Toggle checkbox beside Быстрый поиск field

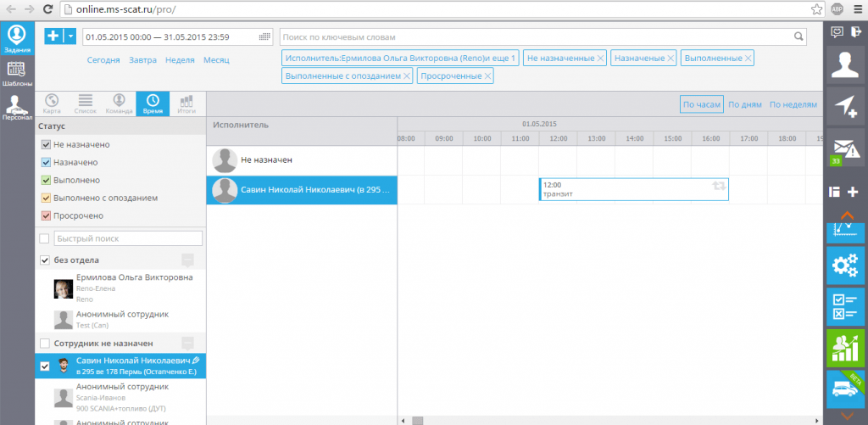(45, 239)
